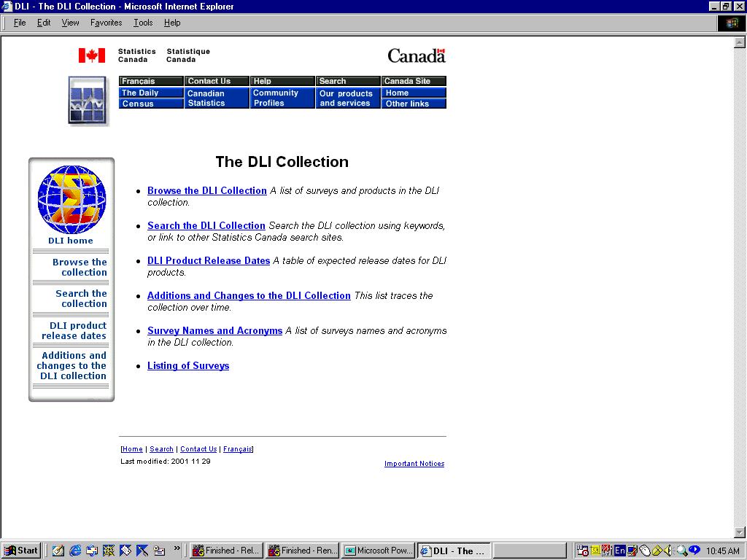Click the Internet Explorer title bar icon
747x560 pixels.
7,6
